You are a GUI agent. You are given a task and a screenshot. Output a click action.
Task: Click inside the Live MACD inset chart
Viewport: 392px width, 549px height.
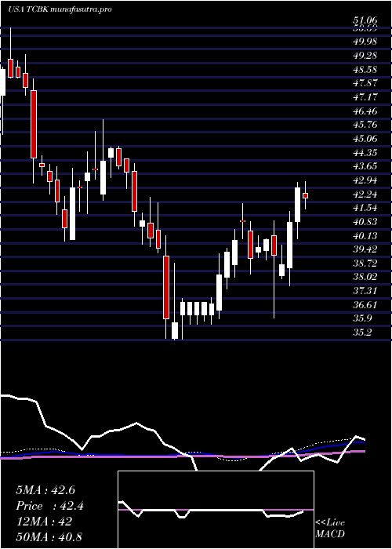tap(216, 510)
